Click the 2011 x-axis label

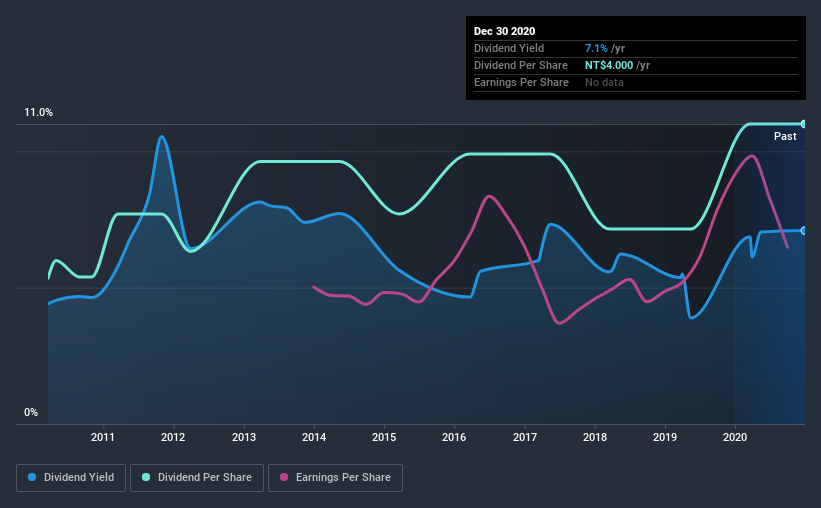pyautogui.click(x=103, y=437)
